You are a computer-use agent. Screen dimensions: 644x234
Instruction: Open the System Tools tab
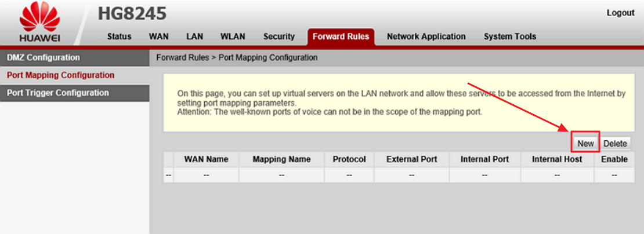510,36
